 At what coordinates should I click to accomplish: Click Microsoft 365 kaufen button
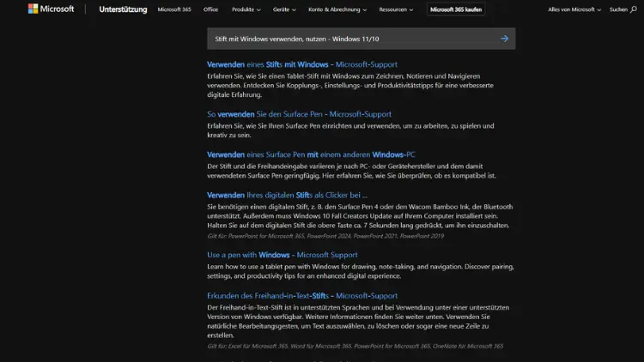tap(456, 9)
